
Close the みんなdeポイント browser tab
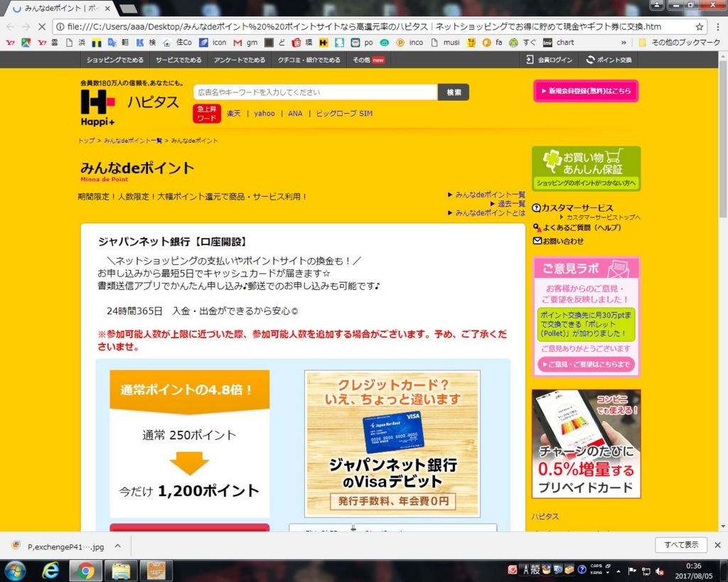(107, 9)
